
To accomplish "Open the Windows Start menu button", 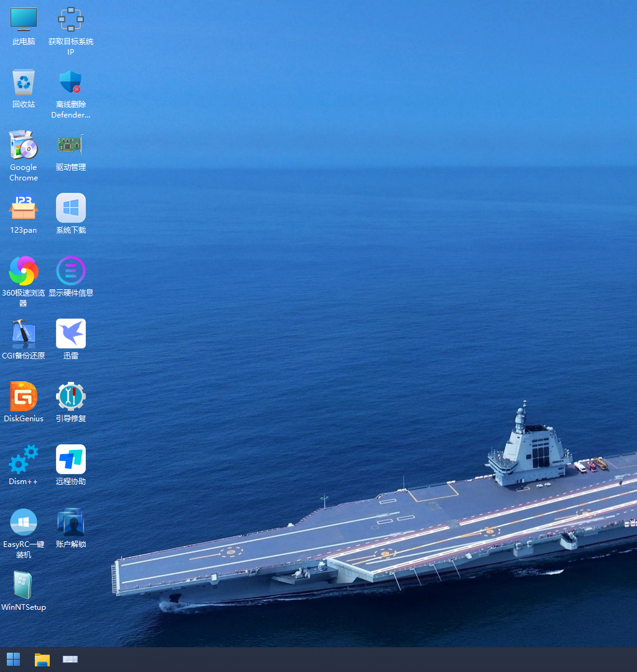I will (x=13, y=659).
